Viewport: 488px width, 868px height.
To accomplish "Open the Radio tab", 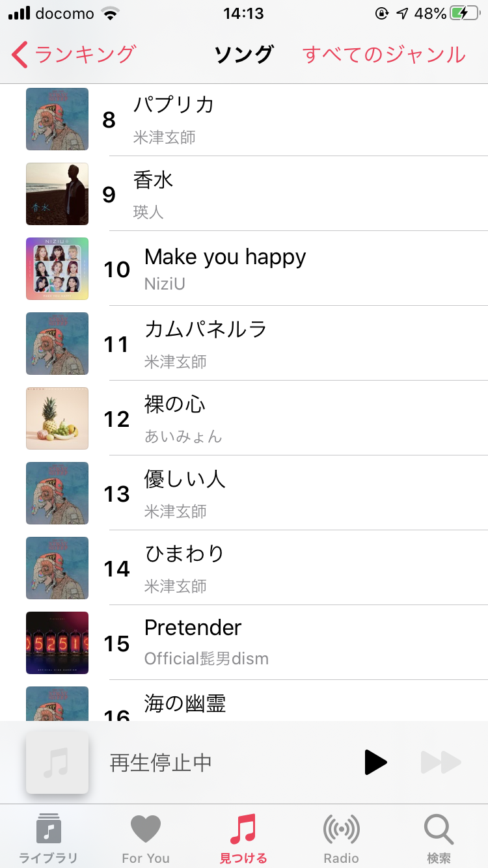I will [x=341, y=837].
